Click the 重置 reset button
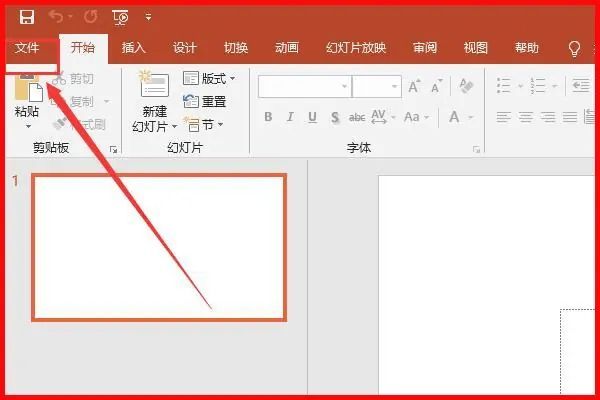Screen dimensions: 600x400 point(205,101)
